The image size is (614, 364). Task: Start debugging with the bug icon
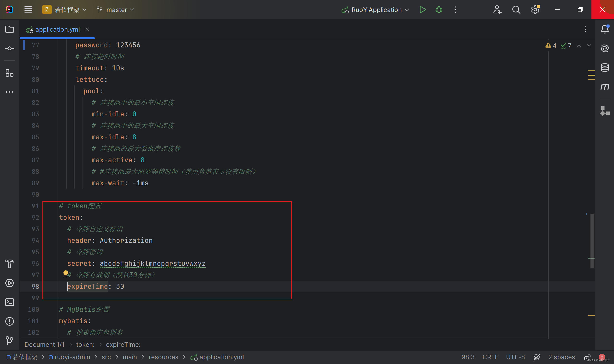point(439,10)
